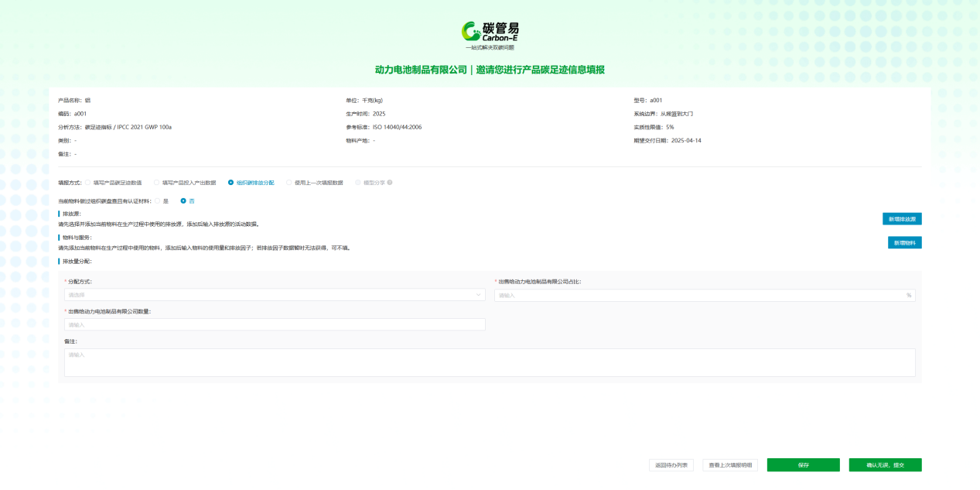Focus the 出售给动力电池制品有限公司占比 percentage field
The image size is (980, 490).
coord(700,295)
